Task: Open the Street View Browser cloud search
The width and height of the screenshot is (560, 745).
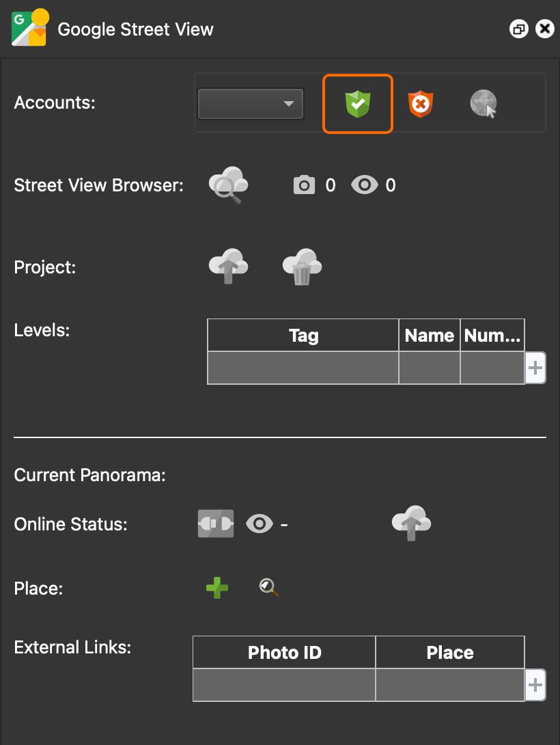Action: pyautogui.click(x=228, y=185)
